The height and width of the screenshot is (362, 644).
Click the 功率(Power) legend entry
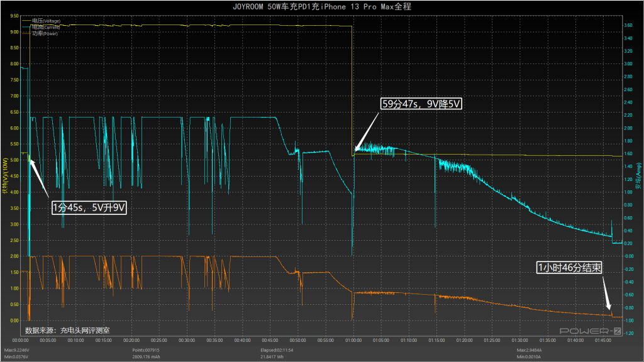40,33
